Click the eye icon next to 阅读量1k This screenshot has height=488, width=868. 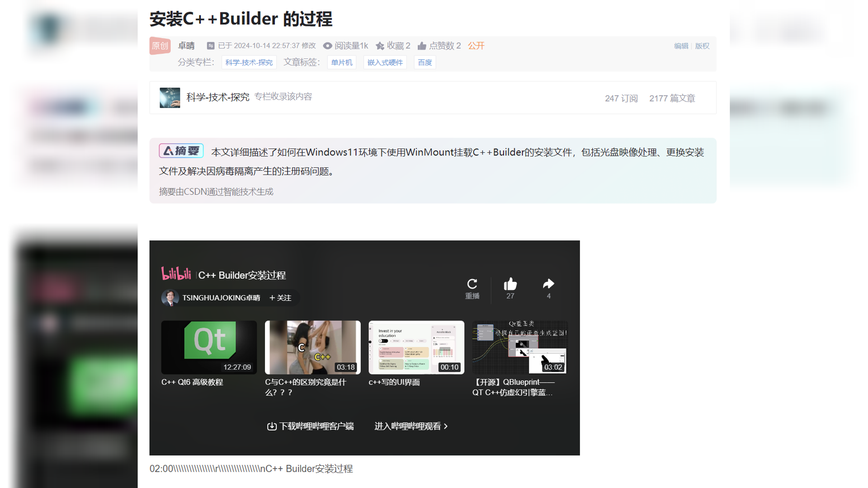327,46
